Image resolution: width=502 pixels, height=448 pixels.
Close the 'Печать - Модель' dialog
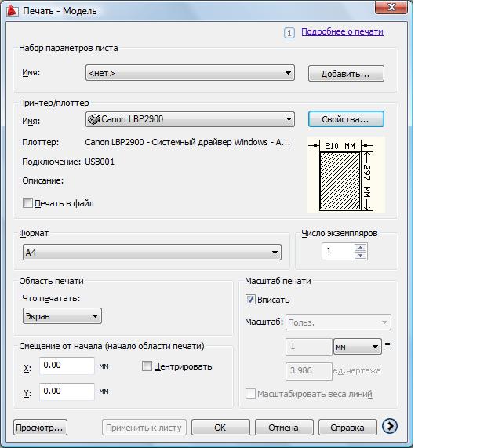391,7
